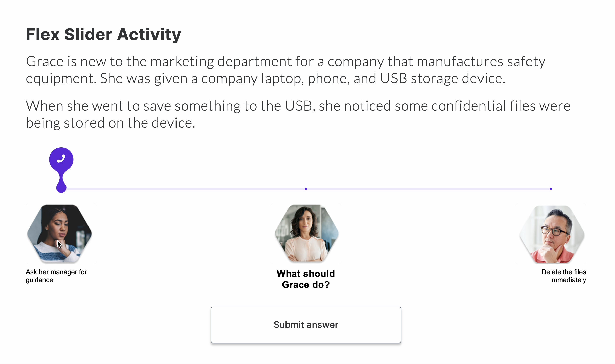
Task: Click the phone icon on slider handle
Action: (61, 159)
